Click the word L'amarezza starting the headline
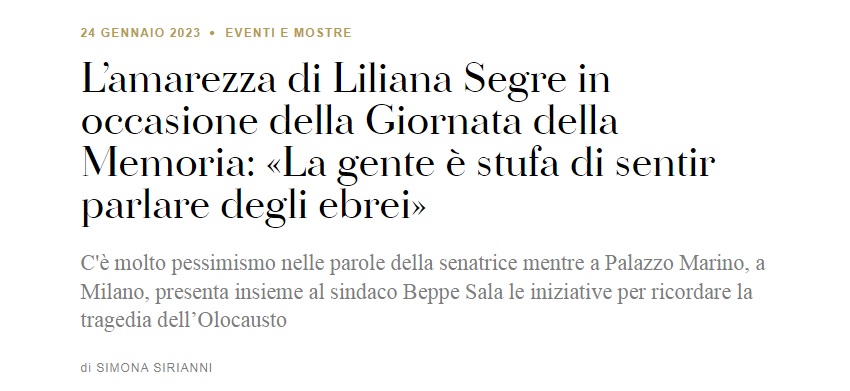Image resolution: width=850 pixels, height=391 pixels. pos(181,79)
